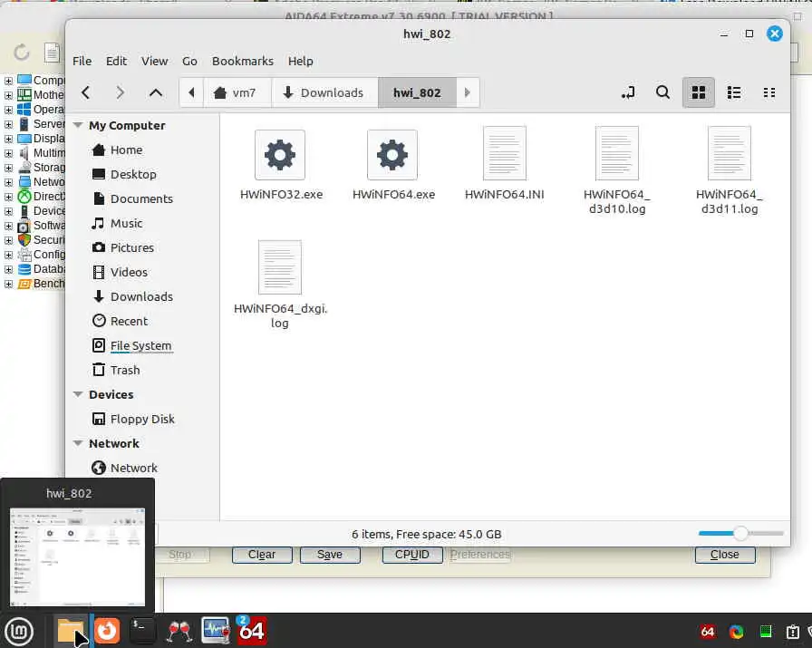812x648 pixels.
Task: Go up to the parent folder
Action: click(156, 92)
